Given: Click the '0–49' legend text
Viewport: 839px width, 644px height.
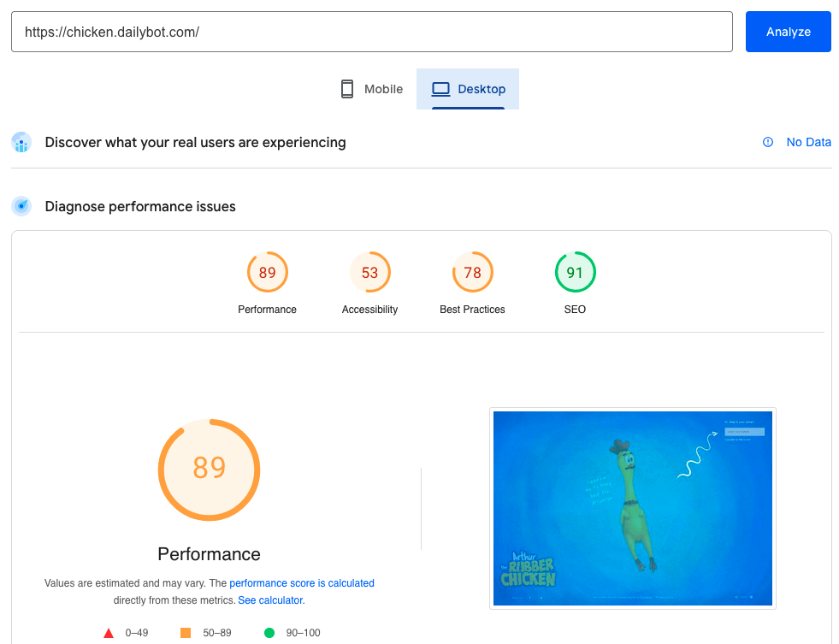Looking at the screenshot, I should [x=137, y=633].
